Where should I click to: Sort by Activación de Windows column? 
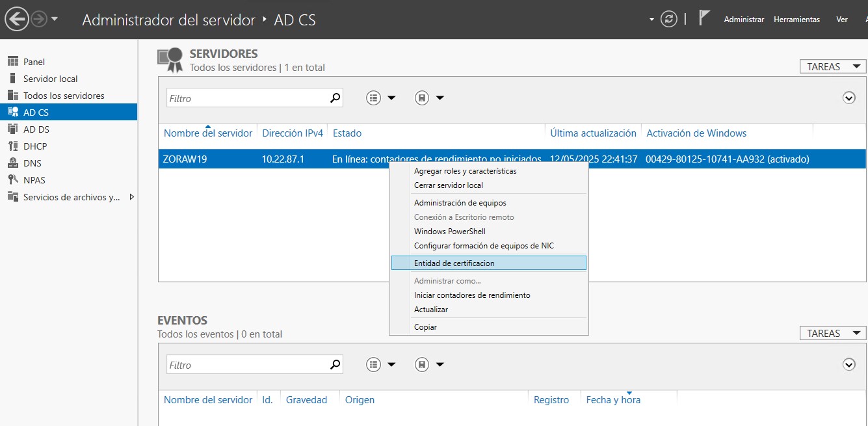pos(696,133)
